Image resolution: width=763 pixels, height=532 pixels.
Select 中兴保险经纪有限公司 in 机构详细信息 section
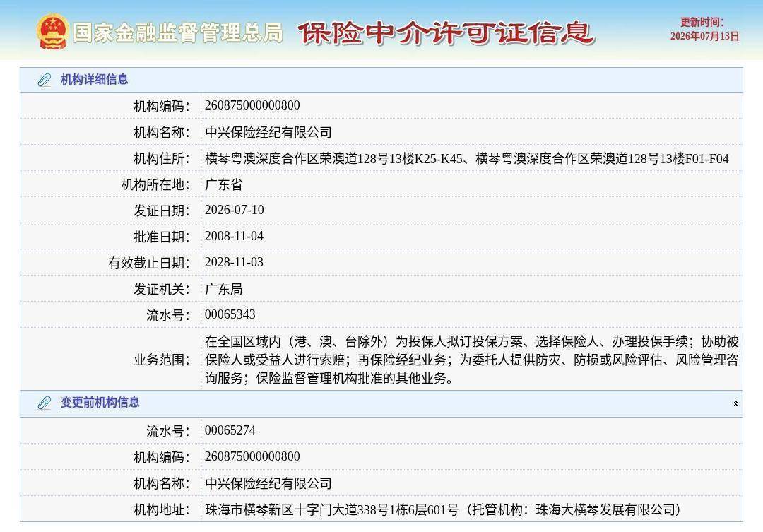(268, 132)
